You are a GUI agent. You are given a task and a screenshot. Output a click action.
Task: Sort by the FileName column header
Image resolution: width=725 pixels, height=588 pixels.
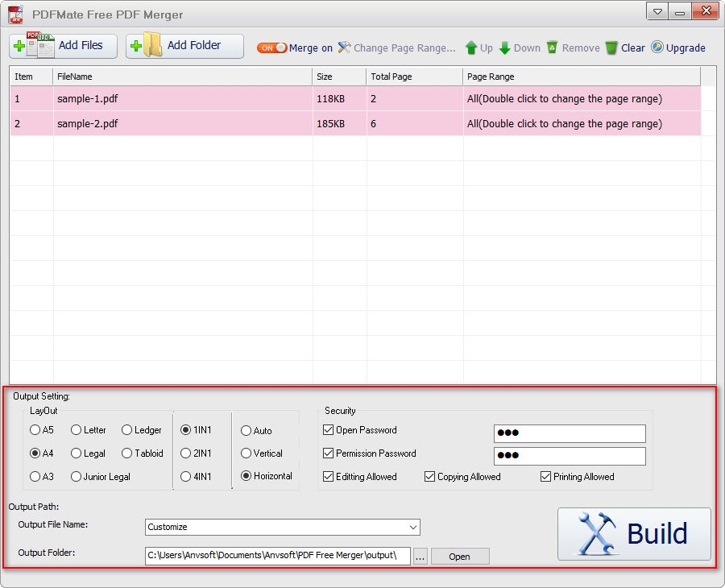click(183, 77)
